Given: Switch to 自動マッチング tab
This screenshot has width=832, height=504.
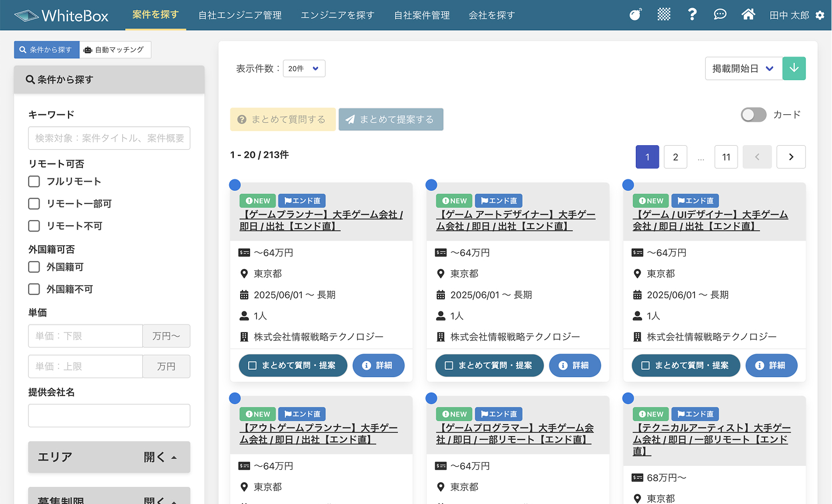Looking at the screenshot, I should (x=115, y=50).
